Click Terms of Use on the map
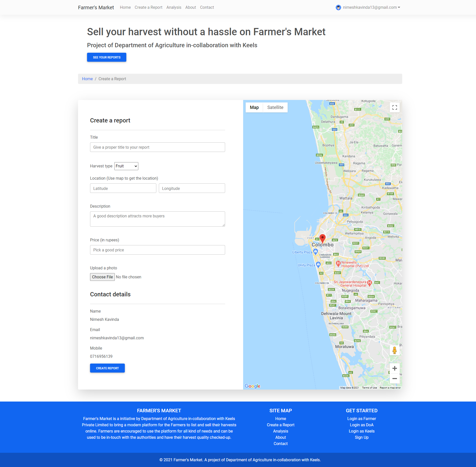 [369, 388]
